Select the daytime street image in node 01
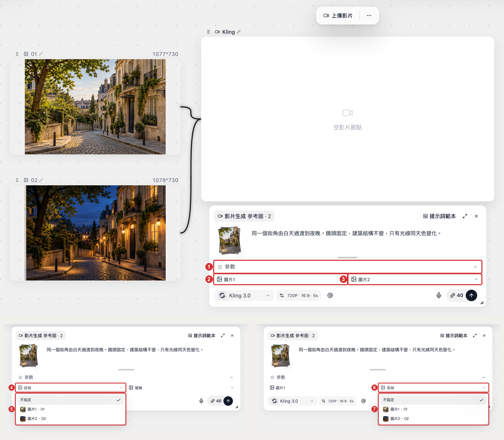 (95, 107)
